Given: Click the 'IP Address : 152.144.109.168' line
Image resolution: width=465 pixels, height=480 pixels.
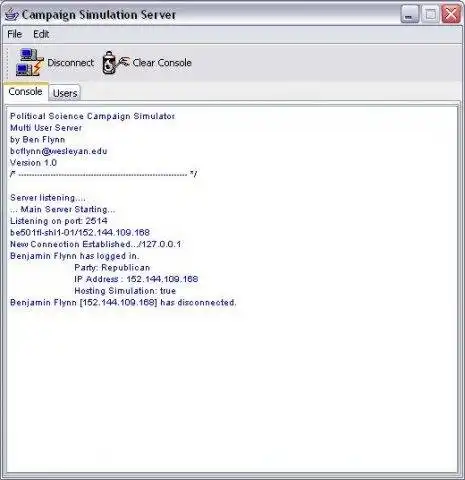Looking at the screenshot, I should (136, 279).
